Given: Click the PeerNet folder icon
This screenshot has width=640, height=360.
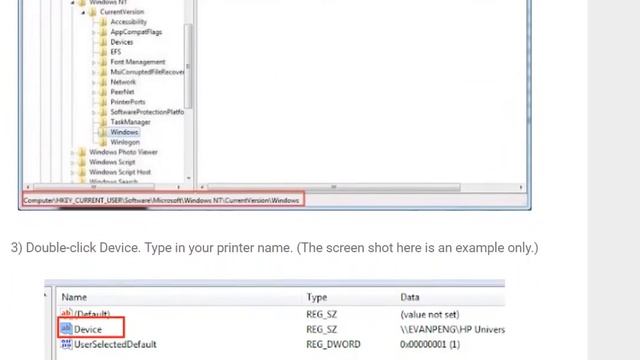Looking at the screenshot, I should tap(103, 92).
